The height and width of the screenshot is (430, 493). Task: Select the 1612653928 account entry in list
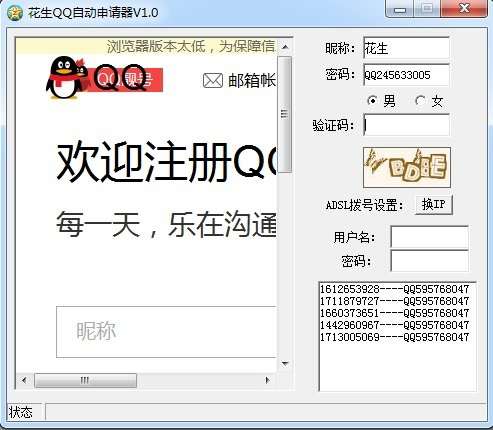pyautogui.click(x=394, y=289)
